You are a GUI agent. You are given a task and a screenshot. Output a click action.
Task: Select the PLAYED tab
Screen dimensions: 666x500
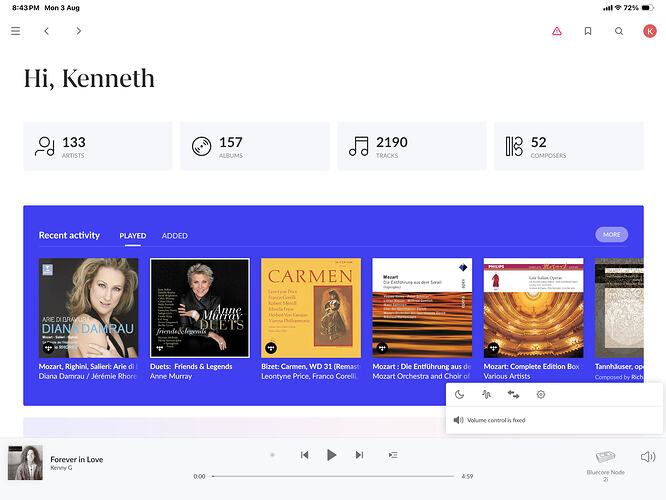point(133,236)
